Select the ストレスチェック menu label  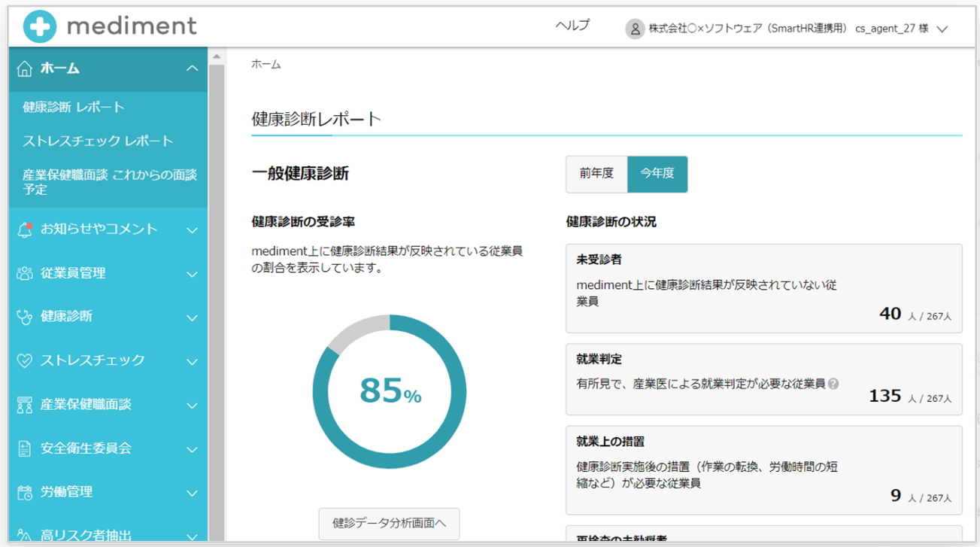click(93, 360)
